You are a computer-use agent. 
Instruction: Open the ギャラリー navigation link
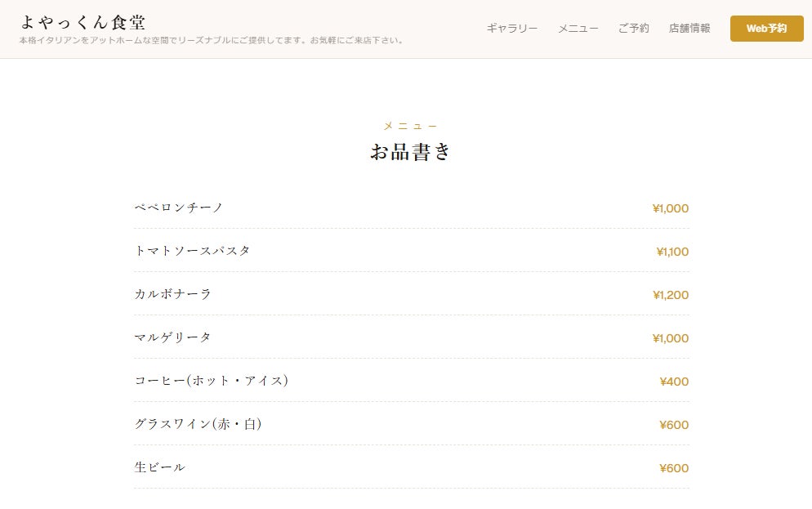[x=512, y=29]
